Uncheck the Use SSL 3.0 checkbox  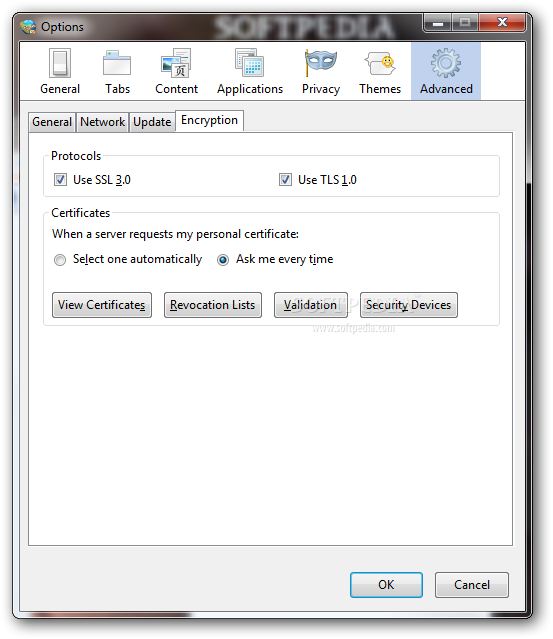[x=60, y=179]
